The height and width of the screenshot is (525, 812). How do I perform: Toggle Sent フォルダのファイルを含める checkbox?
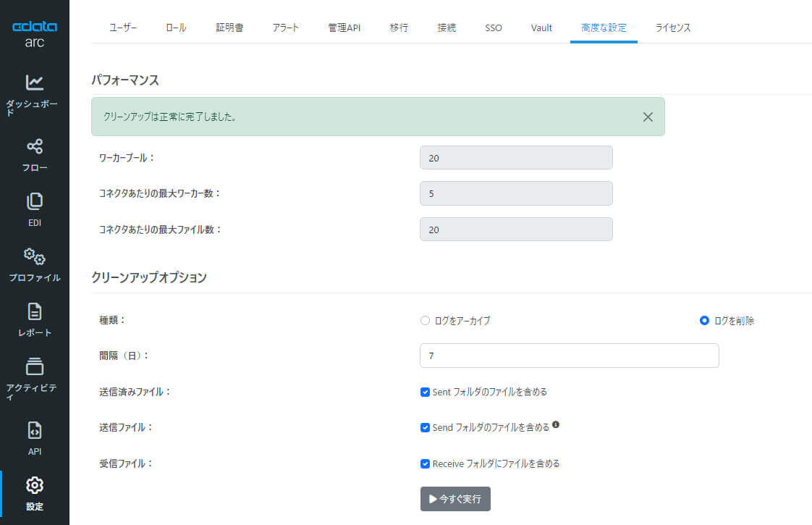[425, 392]
